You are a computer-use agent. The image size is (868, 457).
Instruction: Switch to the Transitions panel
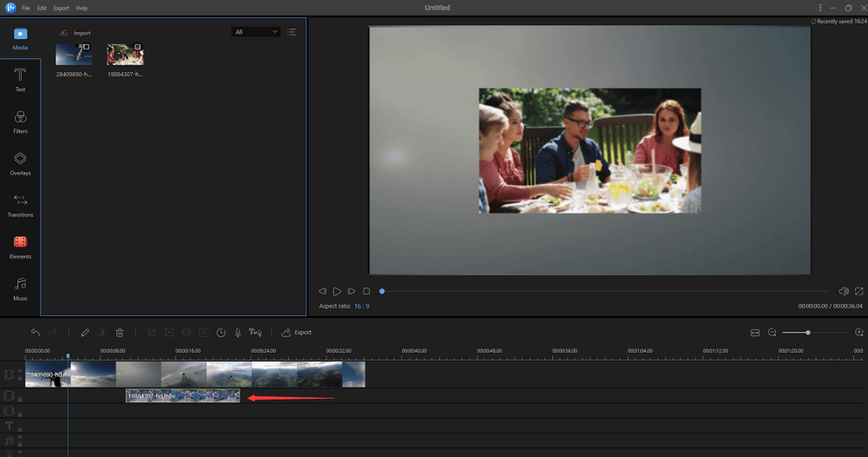pos(20,205)
